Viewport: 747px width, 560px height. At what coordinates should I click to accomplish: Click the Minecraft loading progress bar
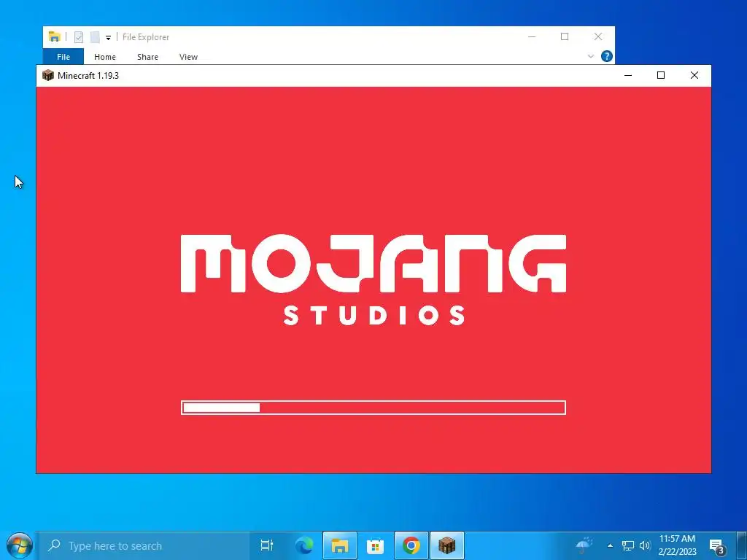373,408
